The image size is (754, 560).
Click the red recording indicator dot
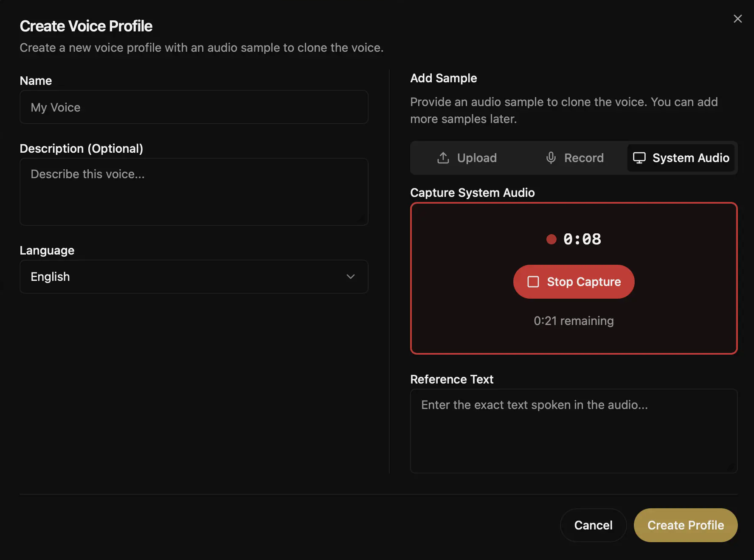pyautogui.click(x=551, y=239)
